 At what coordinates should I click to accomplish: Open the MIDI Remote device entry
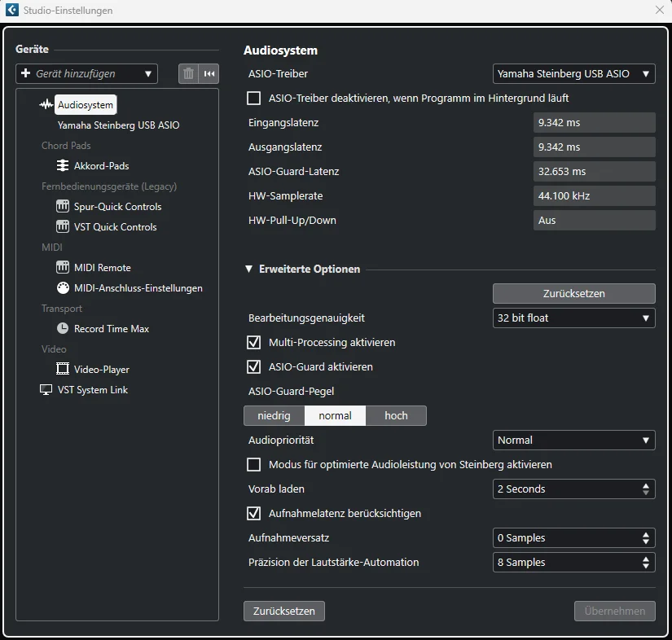pos(103,267)
